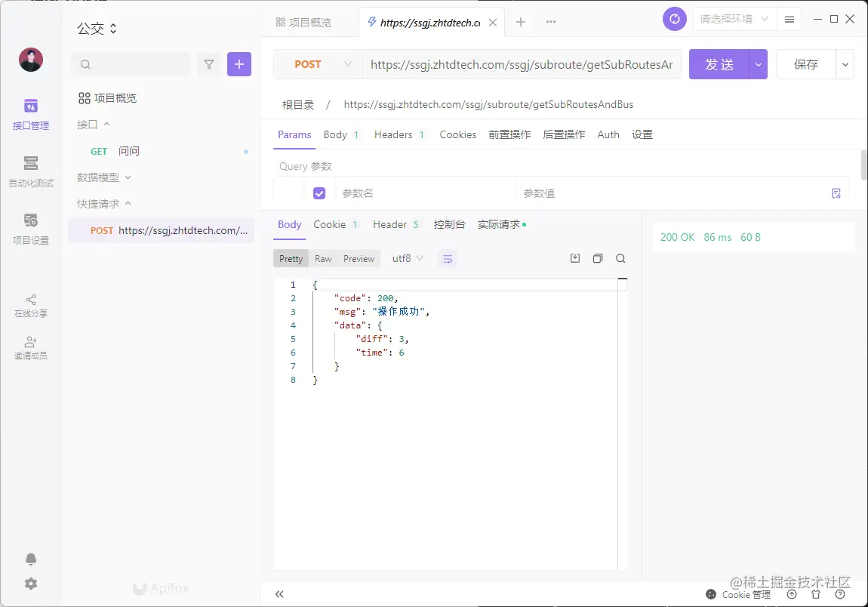Viewport: 868px width, 607px height.
Task: Select Preview response view
Action: point(359,259)
